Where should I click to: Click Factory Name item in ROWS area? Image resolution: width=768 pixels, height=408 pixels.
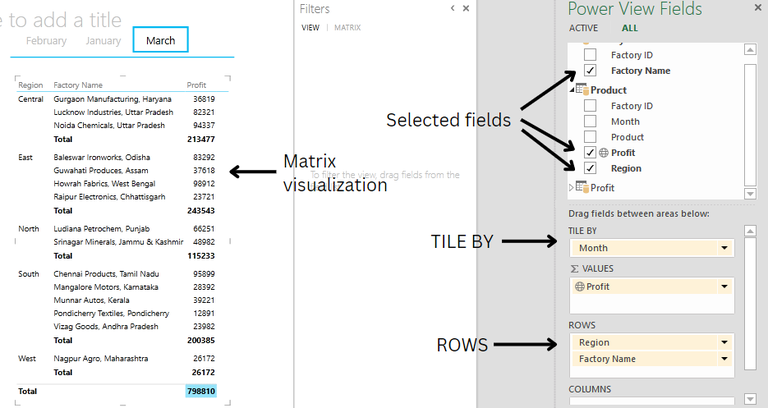pos(652,359)
